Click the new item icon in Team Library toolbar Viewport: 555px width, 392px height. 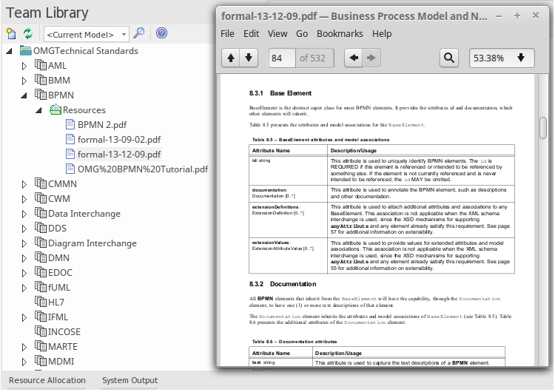[10, 33]
